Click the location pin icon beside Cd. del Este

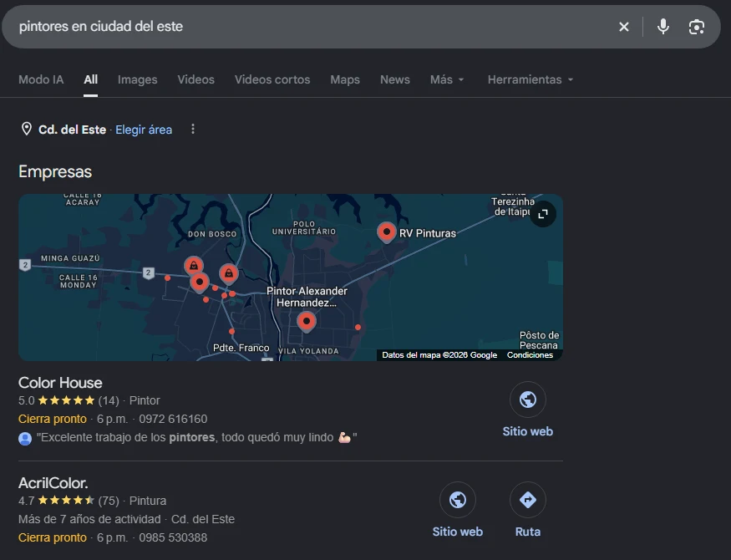(27, 129)
